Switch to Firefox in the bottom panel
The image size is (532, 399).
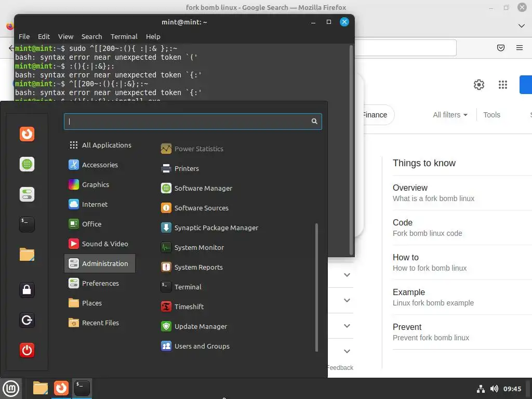[61, 388]
